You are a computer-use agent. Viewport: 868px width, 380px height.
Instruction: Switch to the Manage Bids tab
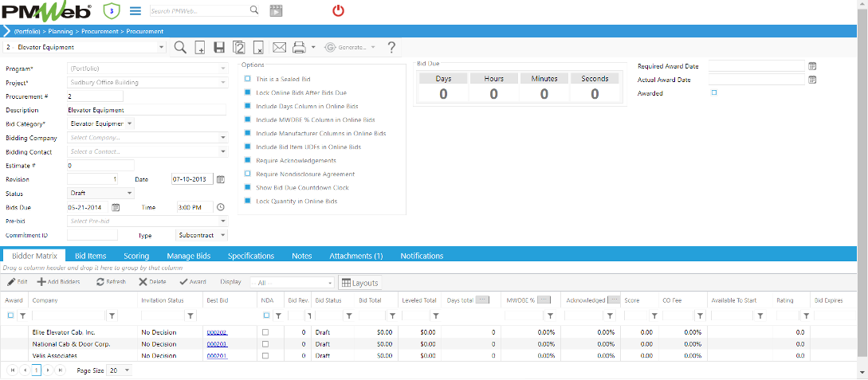189,256
